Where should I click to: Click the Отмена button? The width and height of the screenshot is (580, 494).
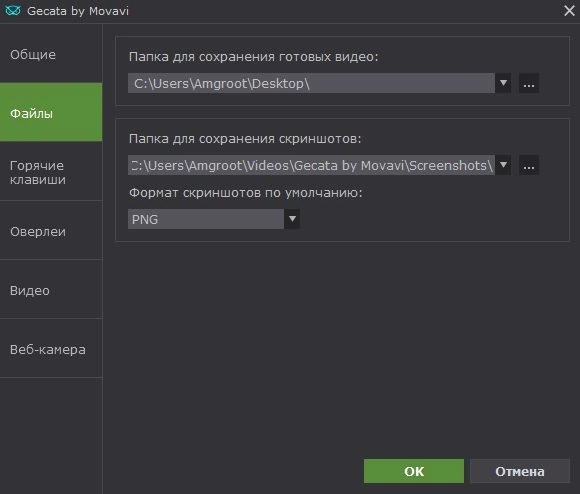point(520,471)
